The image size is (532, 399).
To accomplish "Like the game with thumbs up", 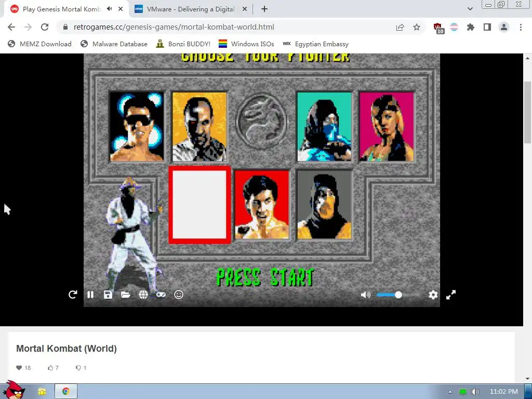I will pyautogui.click(x=50, y=368).
